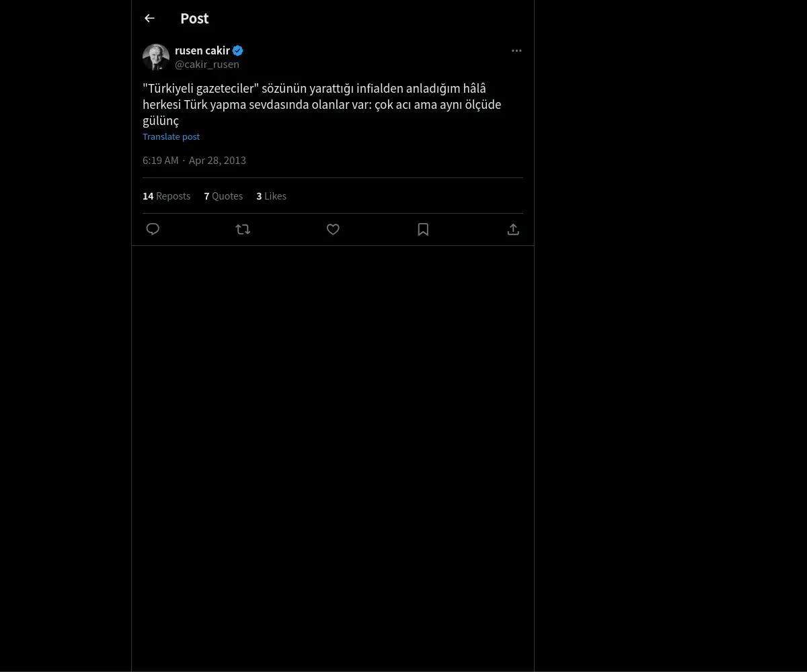
Task: Bookmark this post
Action: click(x=423, y=229)
